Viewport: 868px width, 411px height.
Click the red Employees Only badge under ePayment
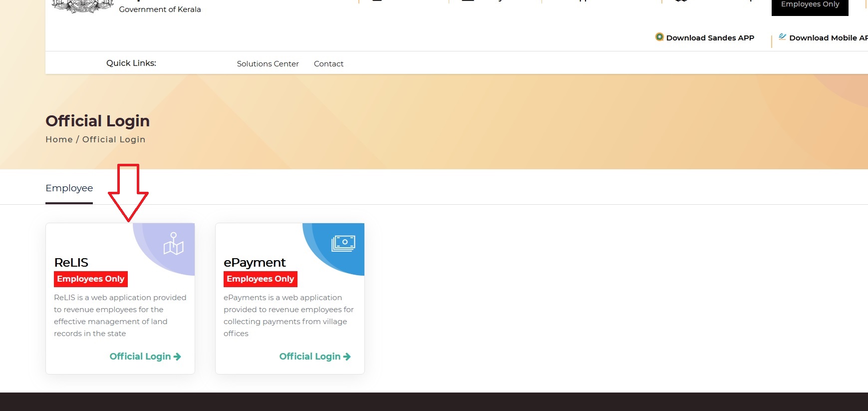260,279
